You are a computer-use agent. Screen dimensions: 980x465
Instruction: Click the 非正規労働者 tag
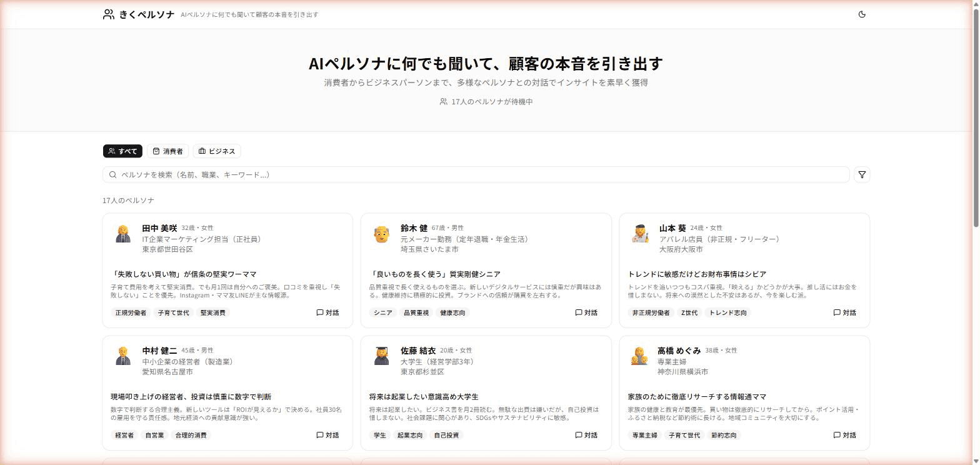point(651,312)
